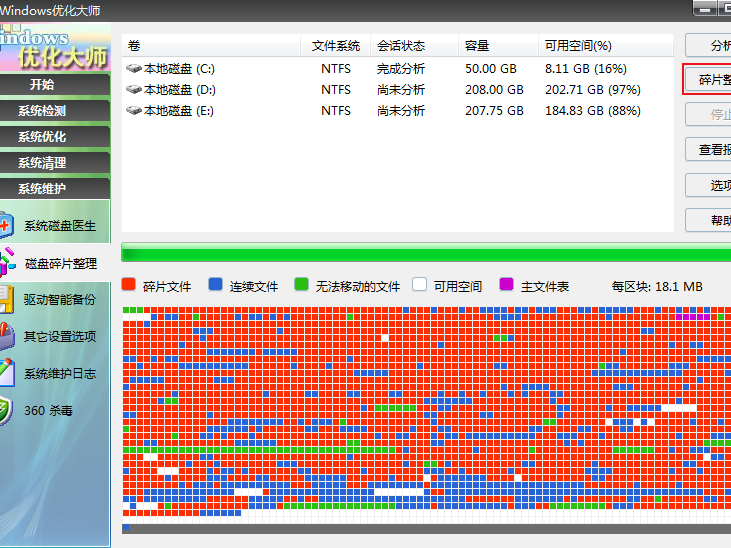Screen dimensions: 731x548
Task: Sort by the 可用空间(%) column header
Action: 606,46
